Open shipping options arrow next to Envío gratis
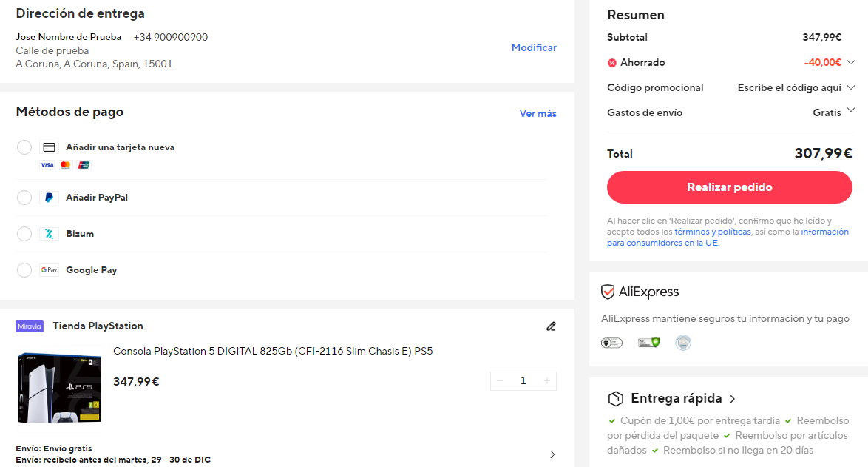 [x=552, y=454]
